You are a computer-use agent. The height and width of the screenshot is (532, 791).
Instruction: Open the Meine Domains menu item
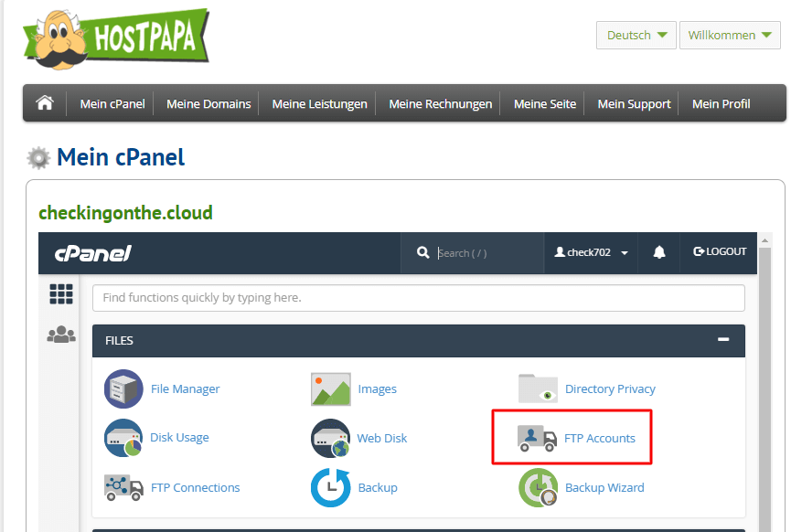(208, 104)
